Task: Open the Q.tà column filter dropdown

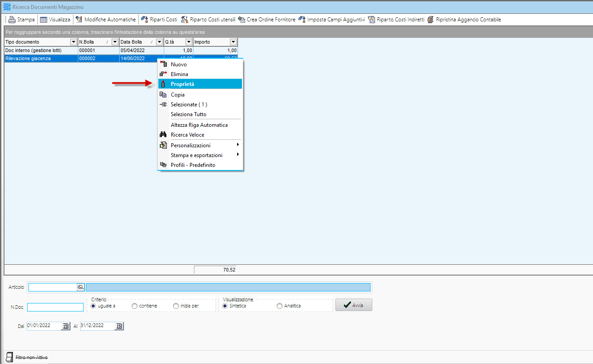Action: [189, 42]
